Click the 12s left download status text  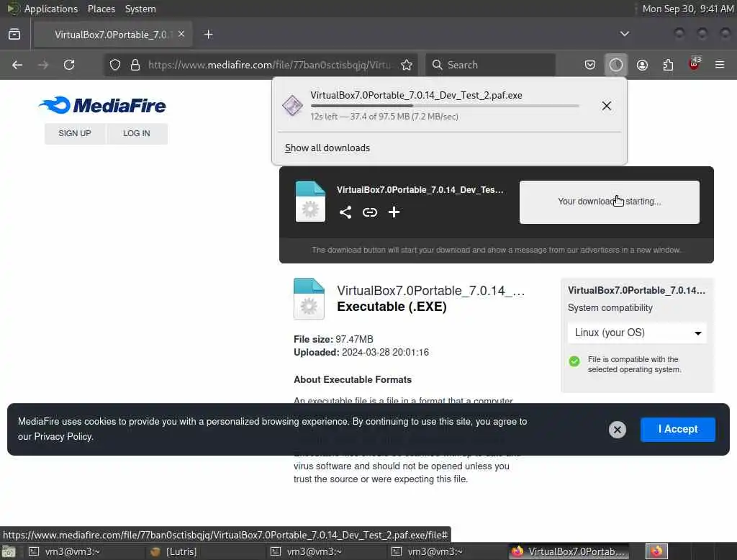(x=384, y=117)
